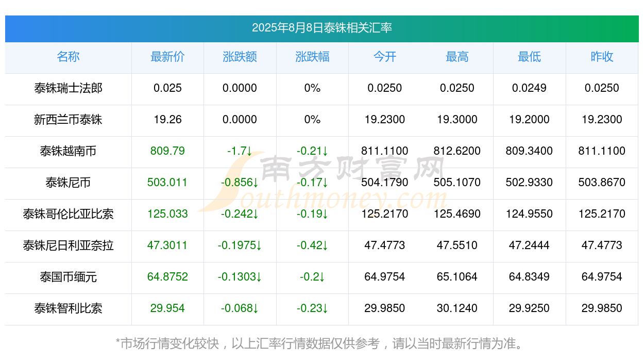Click the highest value '65.1064'
Screen dimensions: 644x360
click(457, 277)
